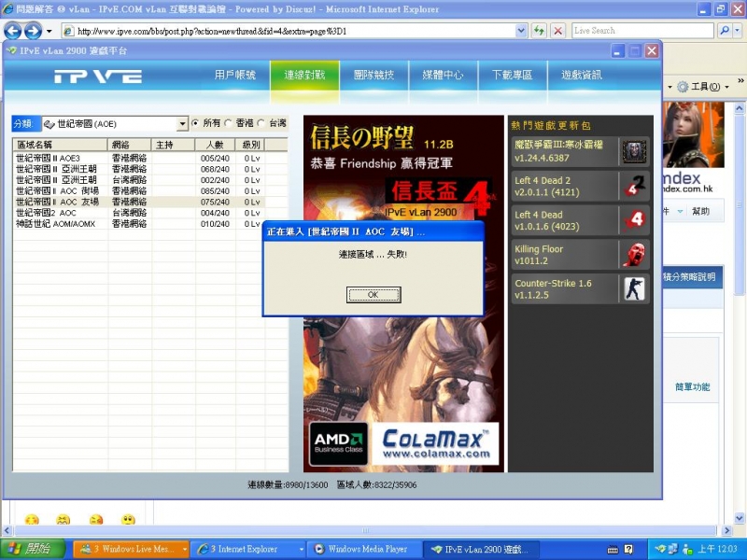This screenshot has width=747, height=560.
Task: Go forward in Internet Explorer
Action: click(x=33, y=32)
